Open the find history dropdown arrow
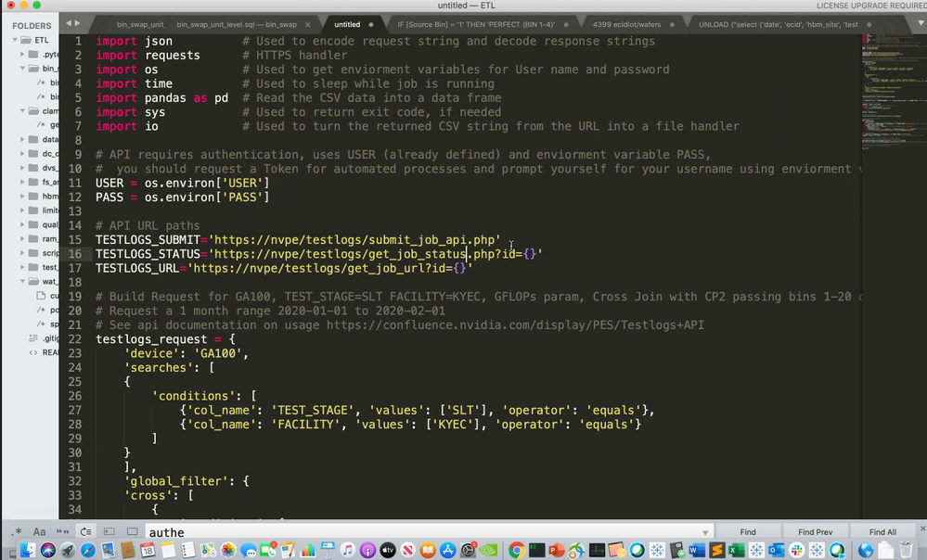The width and height of the screenshot is (927, 560). (705, 533)
